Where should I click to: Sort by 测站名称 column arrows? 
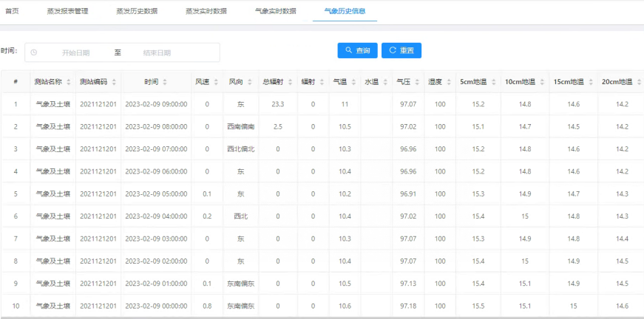[69, 82]
